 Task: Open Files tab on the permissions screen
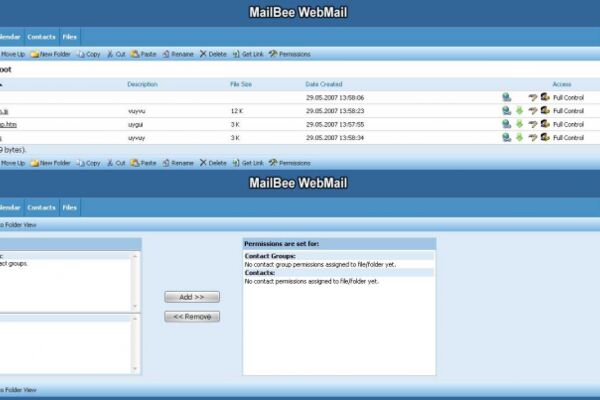coord(70,207)
